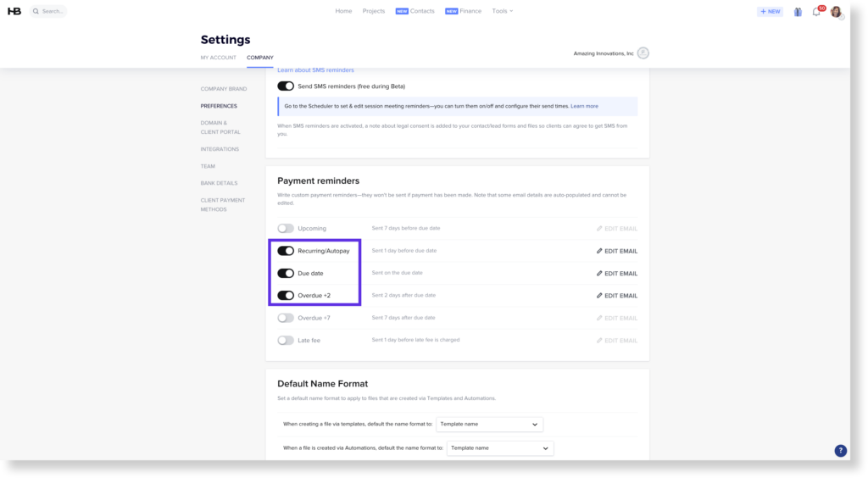Screen dimensions: 868x478
Task: Open the user profile avatar
Action: pos(836,12)
